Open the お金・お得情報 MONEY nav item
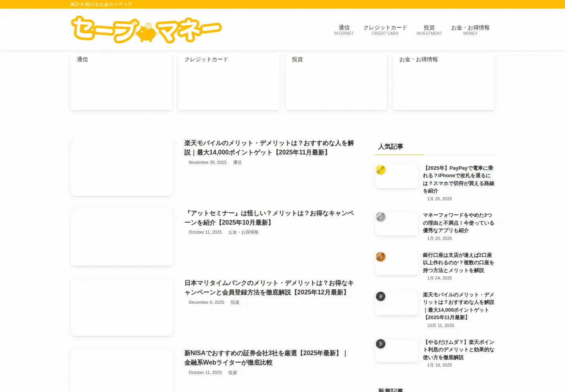565x392 pixels. click(470, 30)
